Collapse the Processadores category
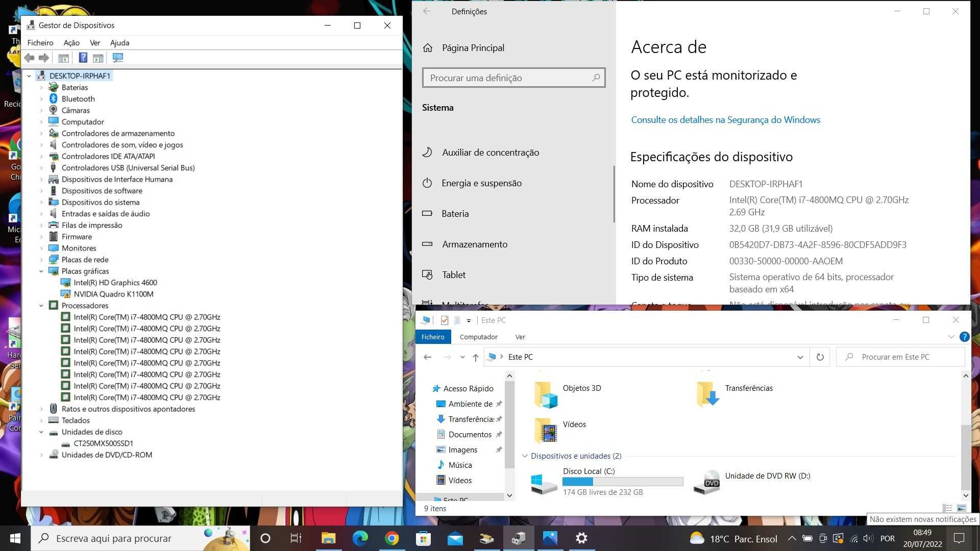Screen dimensions: 980x551 (41, 306)
